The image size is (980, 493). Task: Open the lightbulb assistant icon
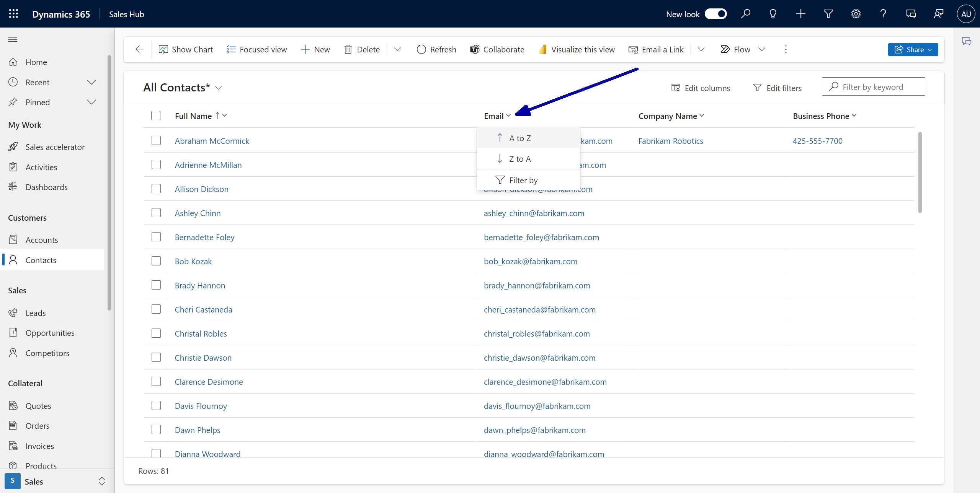773,14
